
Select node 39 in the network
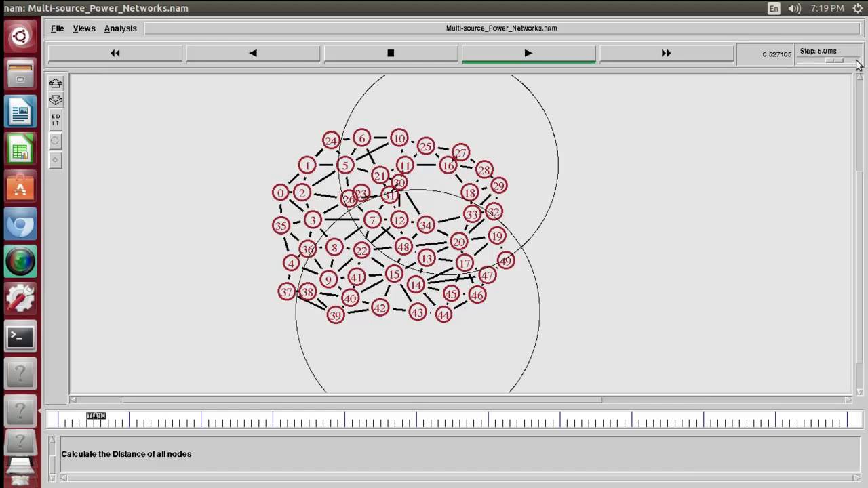[x=335, y=315]
